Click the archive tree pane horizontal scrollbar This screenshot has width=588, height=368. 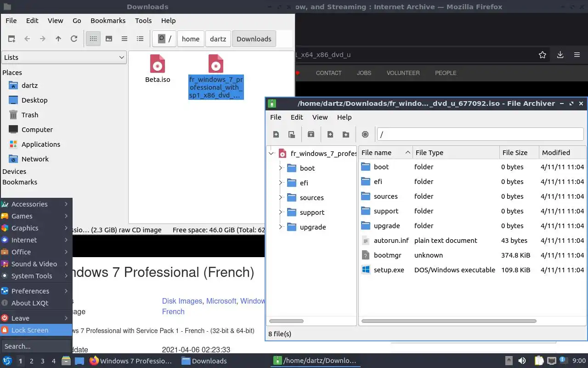pyautogui.click(x=286, y=321)
